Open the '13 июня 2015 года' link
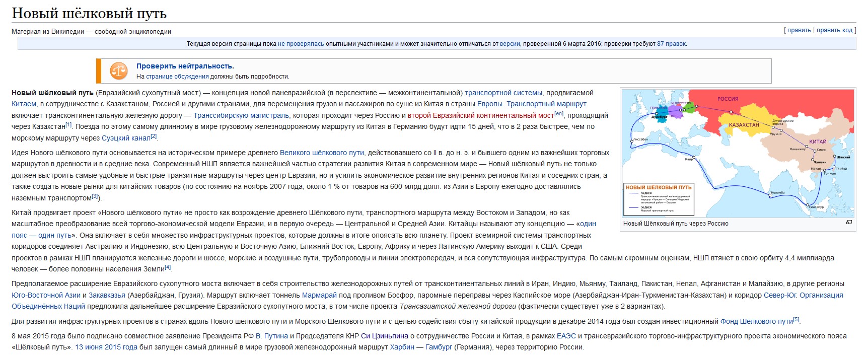The height and width of the screenshot is (355, 868). click(x=106, y=347)
